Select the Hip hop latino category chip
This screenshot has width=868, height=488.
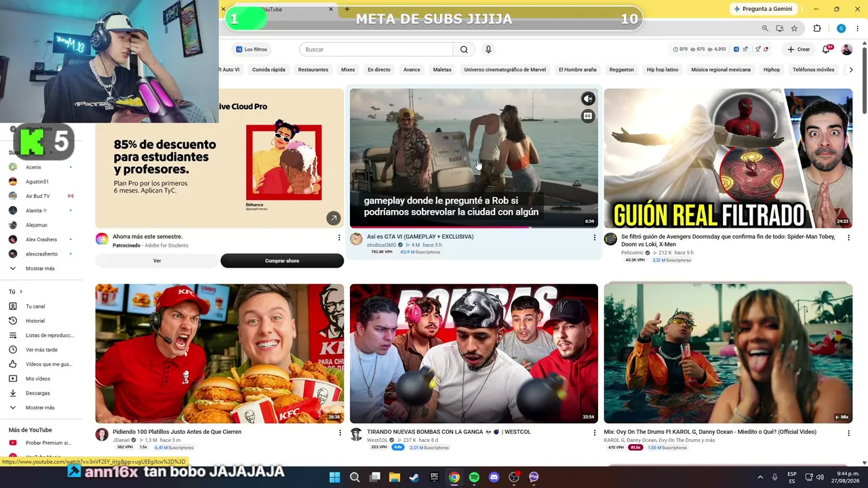click(663, 70)
